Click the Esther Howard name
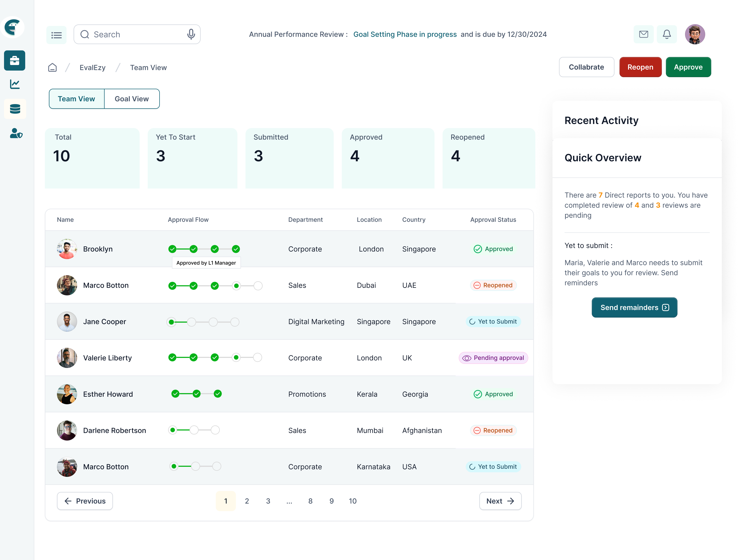This screenshot has height=560, width=742. click(108, 394)
